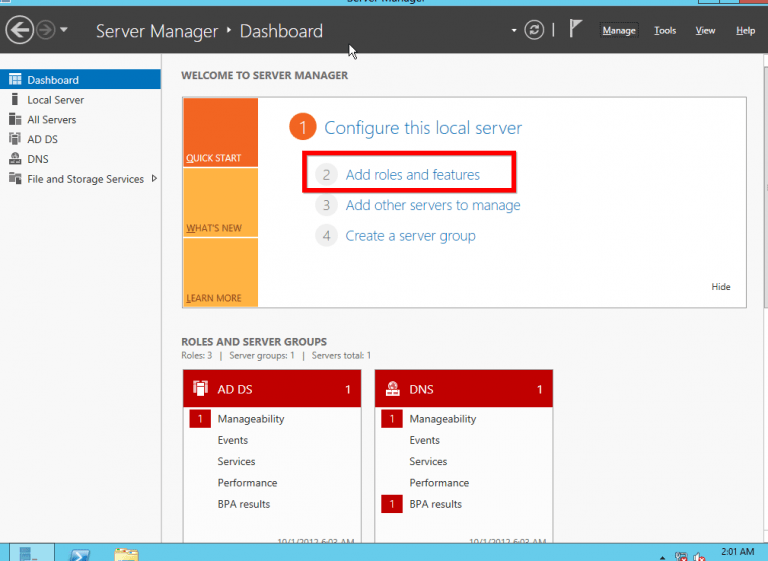Open the navigation history dropdown arrow
Image resolution: width=768 pixels, height=561 pixels.
(64, 30)
